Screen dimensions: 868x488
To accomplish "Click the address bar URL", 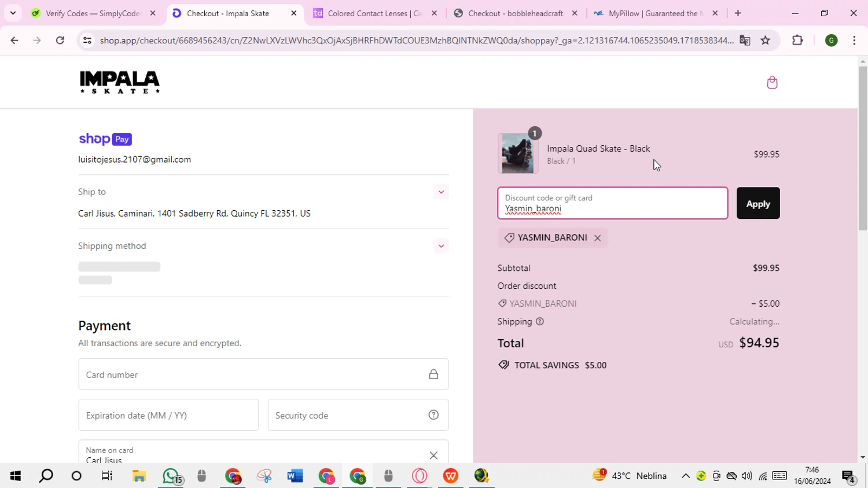I will pos(416,41).
